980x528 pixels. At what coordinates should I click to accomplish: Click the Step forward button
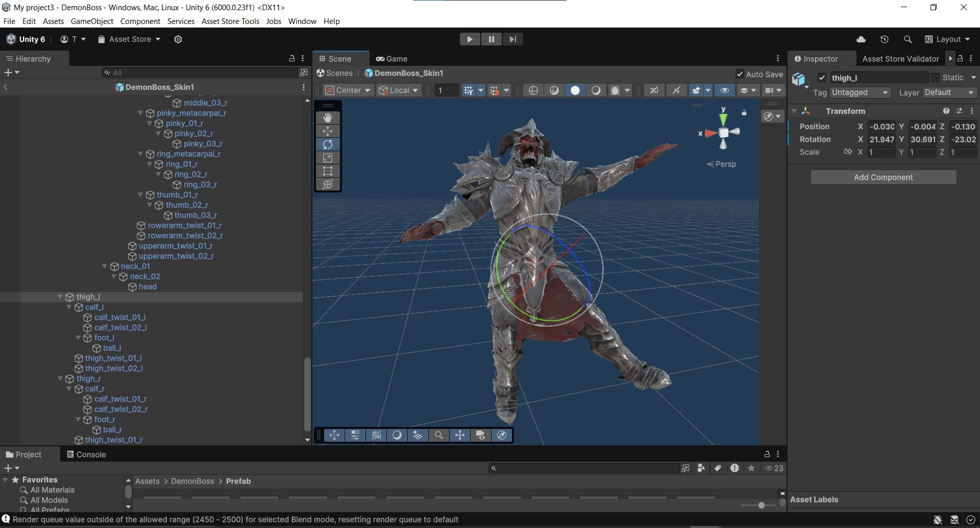coord(512,39)
